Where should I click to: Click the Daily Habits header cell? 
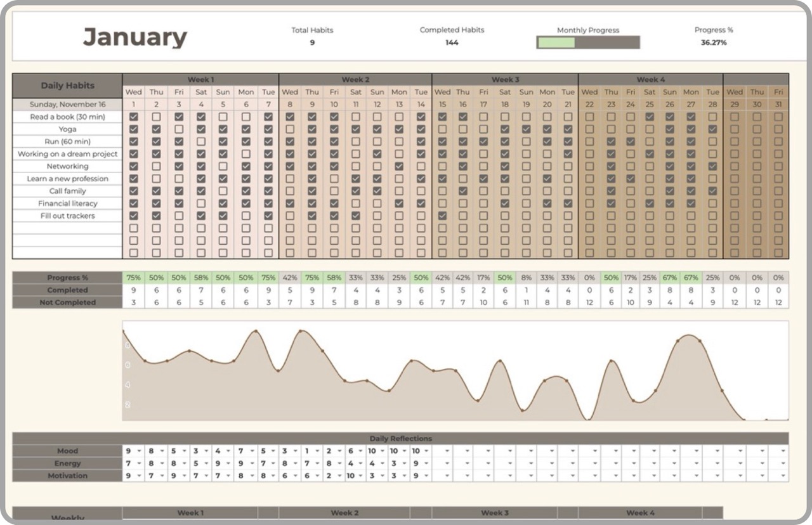[x=67, y=86]
